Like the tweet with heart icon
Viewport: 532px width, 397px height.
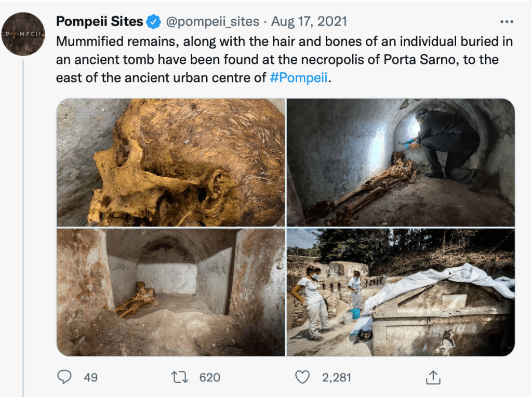pos(302,377)
